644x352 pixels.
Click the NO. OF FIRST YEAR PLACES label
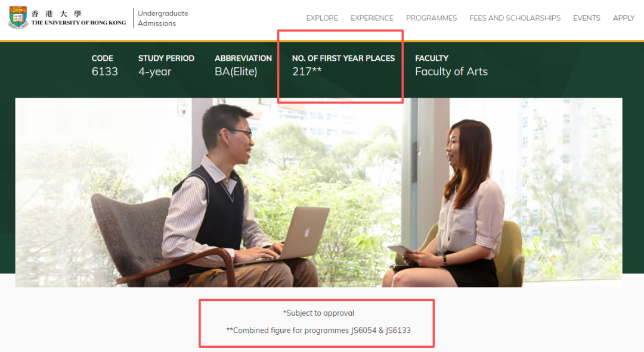pos(343,58)
